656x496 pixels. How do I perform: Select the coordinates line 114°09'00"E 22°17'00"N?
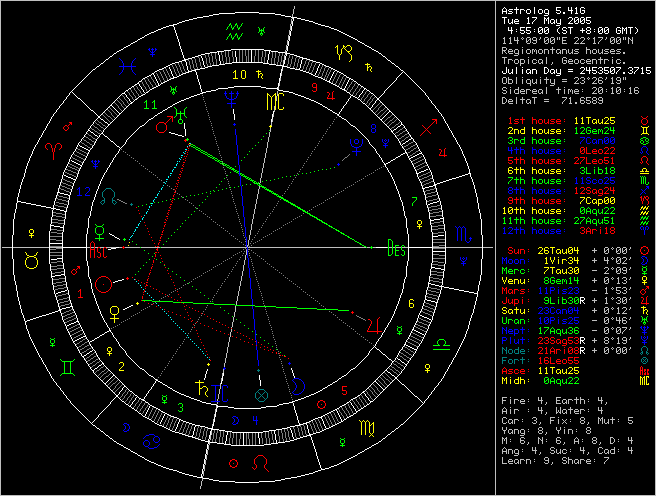(x=567, y=41)
